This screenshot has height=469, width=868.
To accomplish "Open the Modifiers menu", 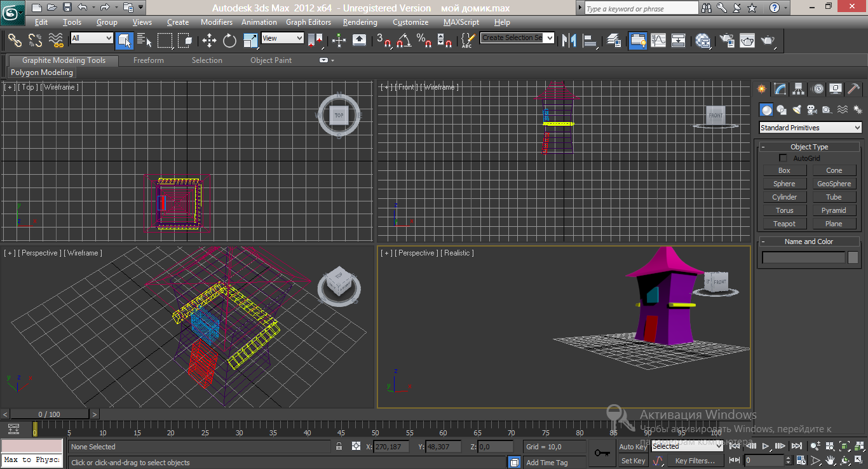I will [x=217, y=22].
